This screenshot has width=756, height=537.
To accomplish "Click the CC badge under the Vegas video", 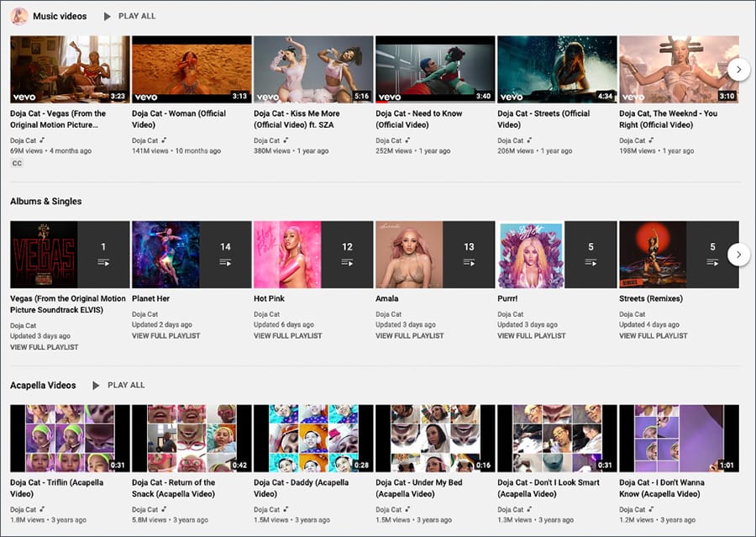I will [x=17, y=163].
